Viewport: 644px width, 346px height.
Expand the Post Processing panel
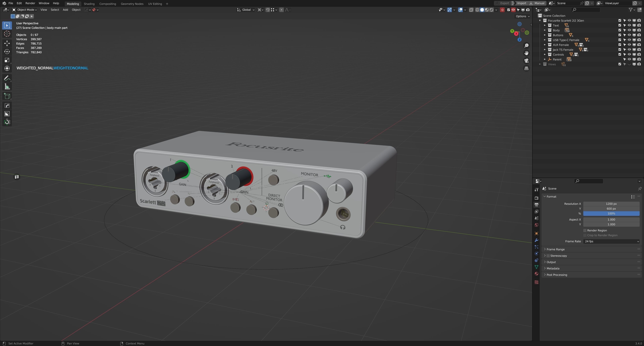(556, 275)
